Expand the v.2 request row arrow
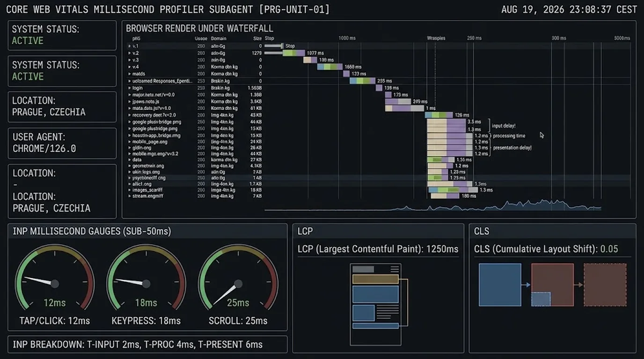 (x=129, y=53)
